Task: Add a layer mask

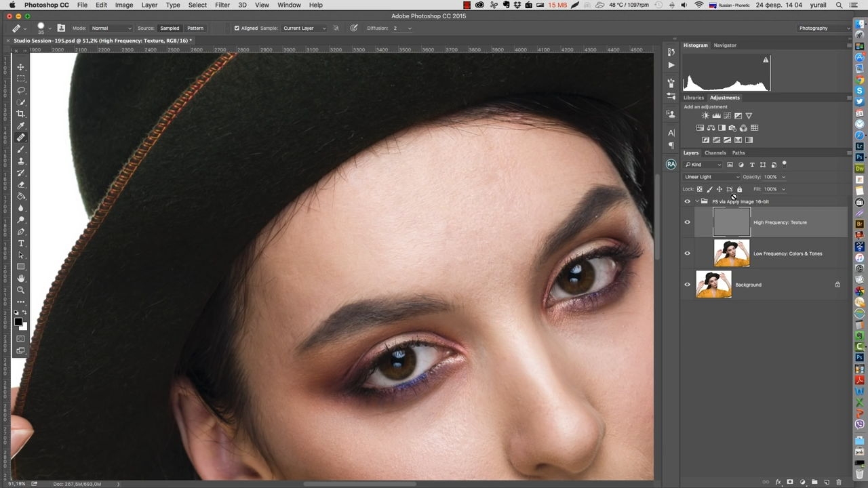Action: [789, 483]
